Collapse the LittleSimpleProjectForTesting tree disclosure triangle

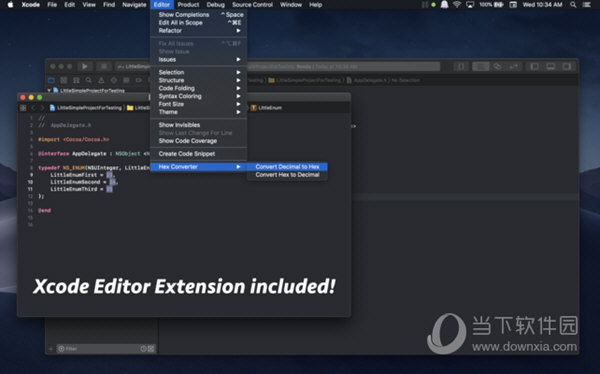(x=49, y=91)
